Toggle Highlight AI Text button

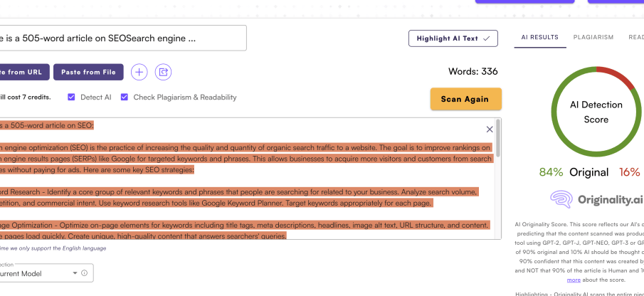click(x=453, y=38)
